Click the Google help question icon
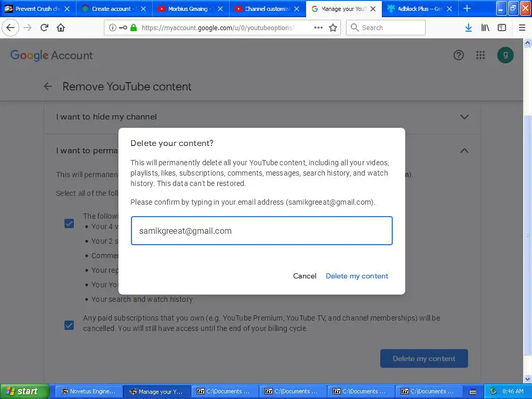Screen dimensions: 532x399 pyautogui.click(x=458, y=55)
